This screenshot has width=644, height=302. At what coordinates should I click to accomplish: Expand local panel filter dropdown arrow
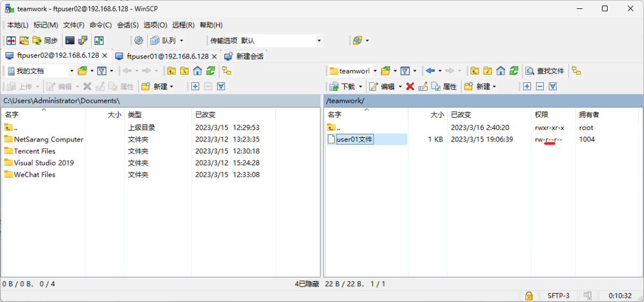tap(112, 71)
